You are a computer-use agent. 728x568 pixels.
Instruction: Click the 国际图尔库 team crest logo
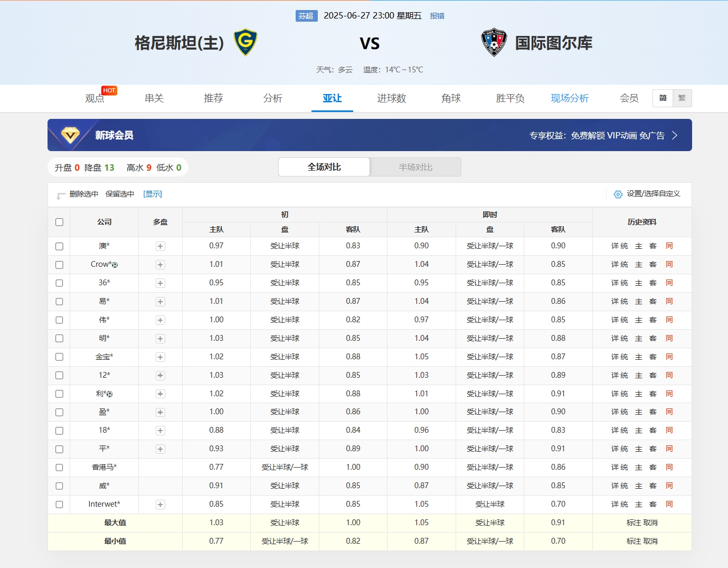(x=494, y=43)
